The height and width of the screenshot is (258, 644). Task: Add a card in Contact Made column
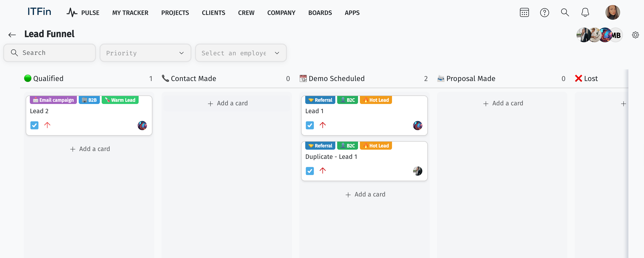pos(227,103)
